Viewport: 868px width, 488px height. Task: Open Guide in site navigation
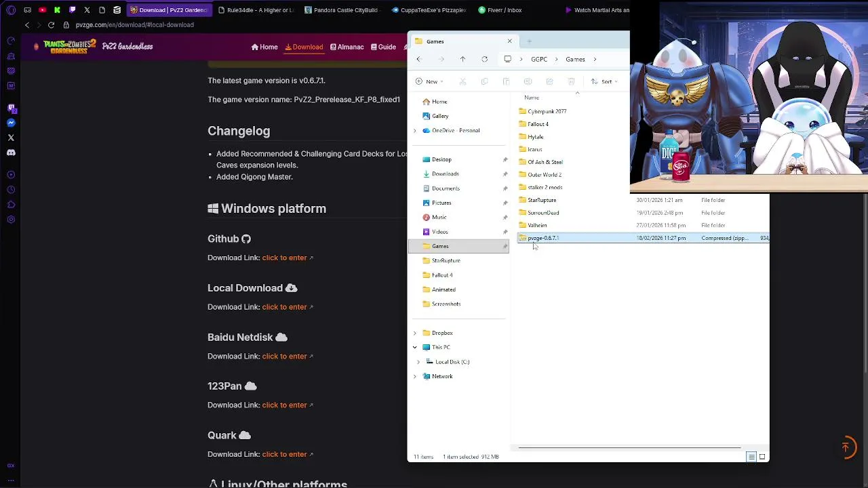(383, 47)
